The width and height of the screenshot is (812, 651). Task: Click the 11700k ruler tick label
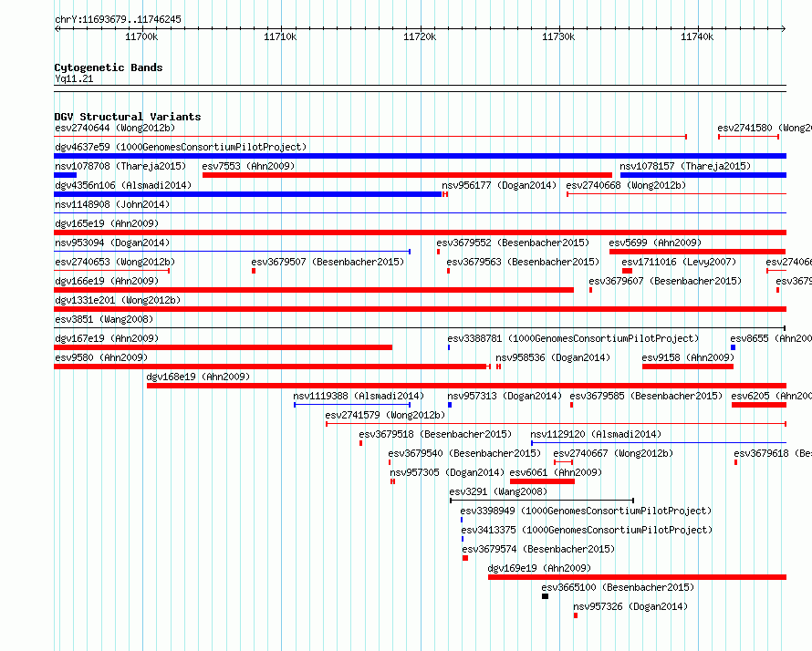pos(142,36)
